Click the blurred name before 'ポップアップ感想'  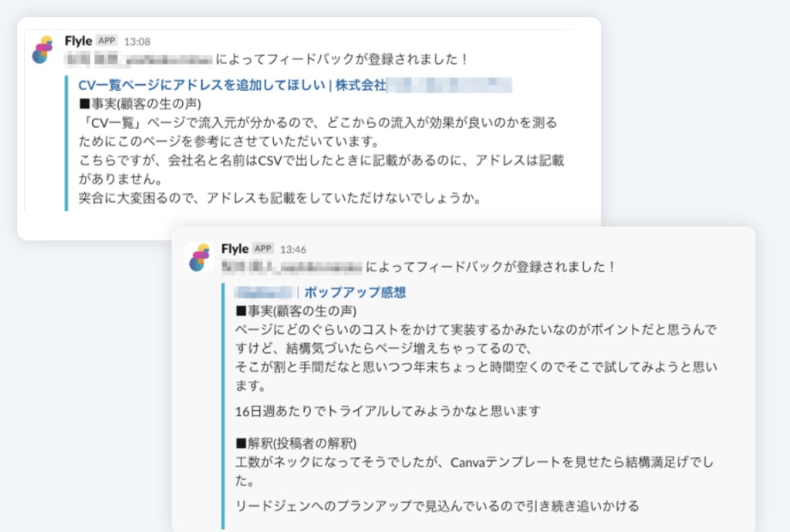[264, 292]
